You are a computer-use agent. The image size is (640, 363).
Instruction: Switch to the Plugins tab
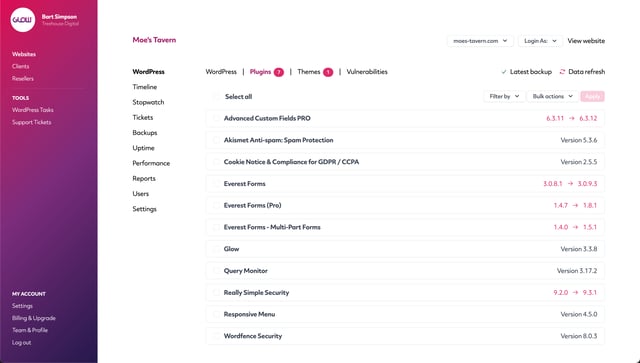[x=260, y=72]
